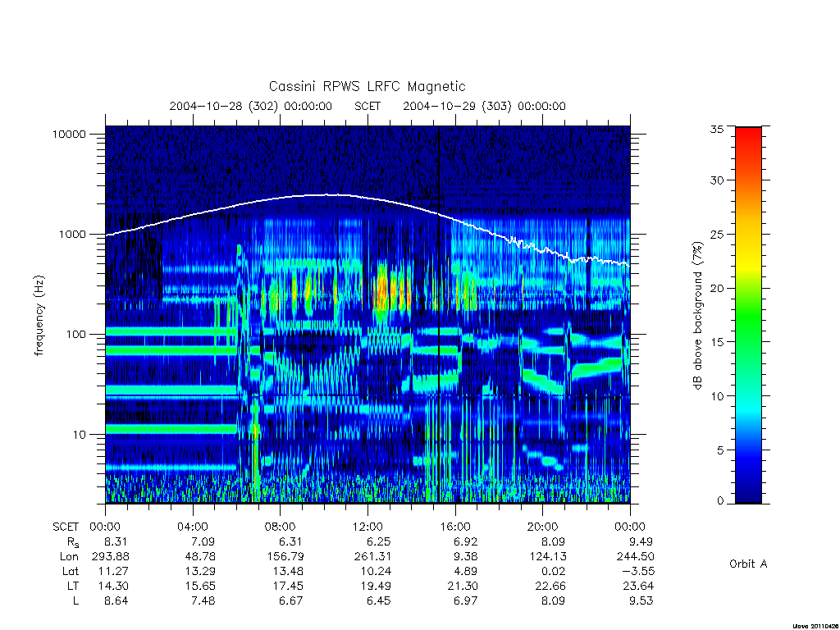The width and height of the screenshot is (840, 630).
Task: Click the green middle of the colorbar
Action: click(x=748, y=316)
